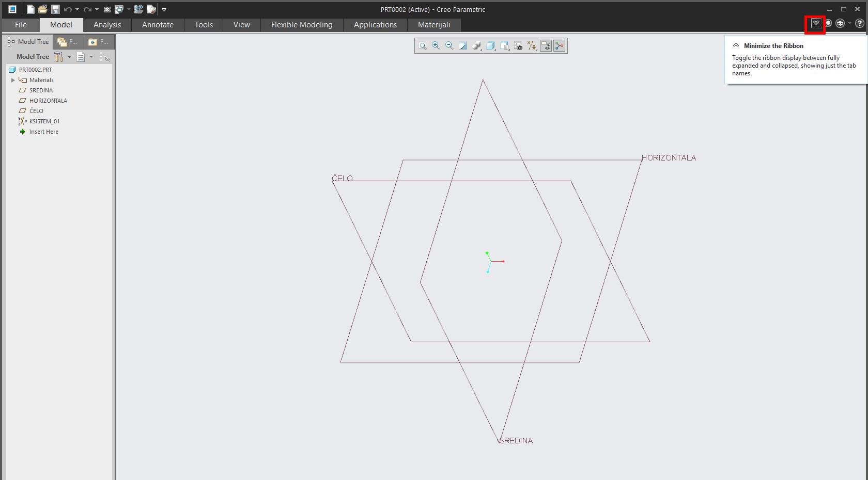Select the Model Tree navigator tab
The image size is (868, 480).
click(28, 42)
